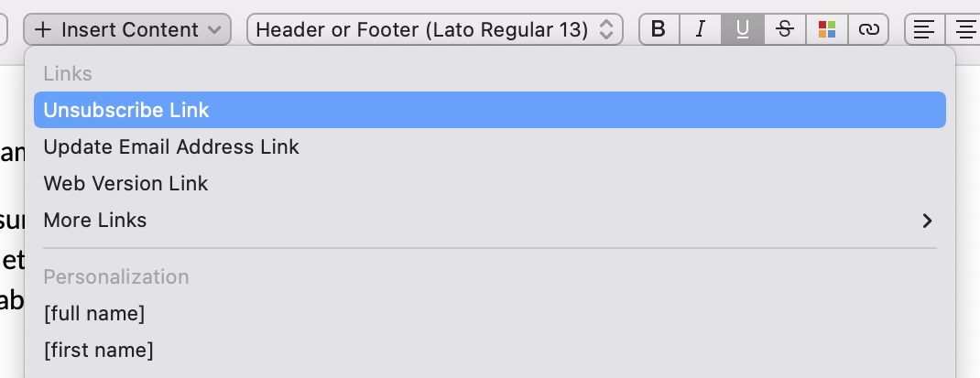Insert a hyperlink with the chain icon
The height and width of the screenshot is (378, 980).
869,29
